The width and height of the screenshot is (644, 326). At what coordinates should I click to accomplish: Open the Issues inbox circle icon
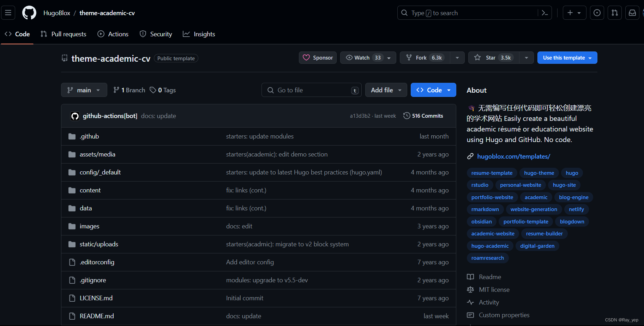pyautogui.click(x=597, y=13)
